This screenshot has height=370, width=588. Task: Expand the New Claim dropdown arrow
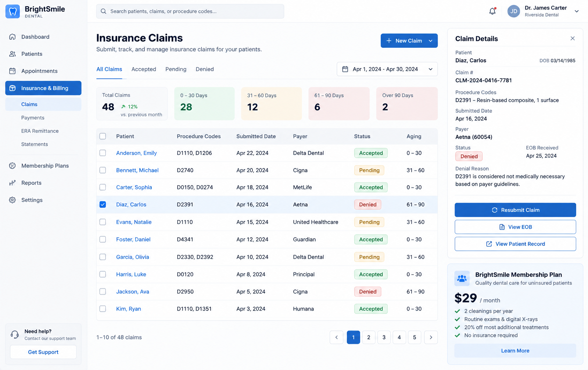(x=431, y=41)
